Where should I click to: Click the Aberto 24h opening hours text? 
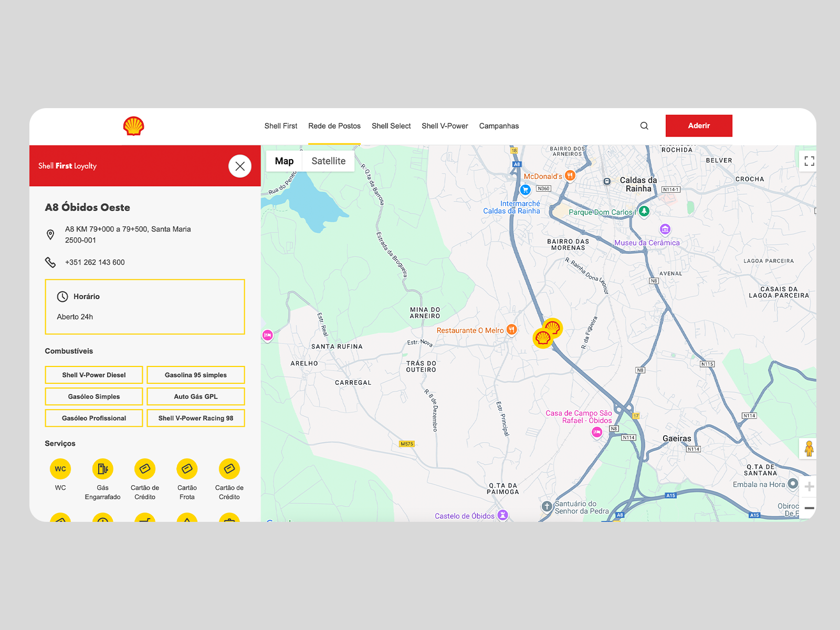point(75,317)
